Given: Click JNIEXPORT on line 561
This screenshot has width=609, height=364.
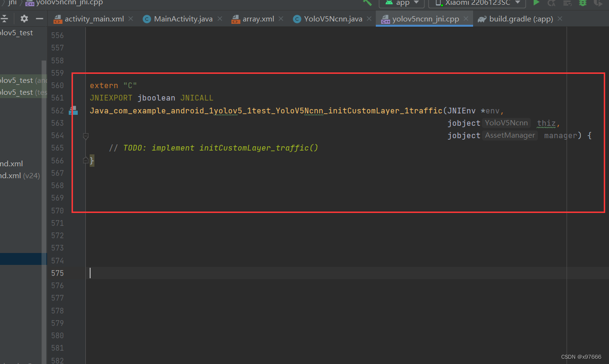Looking at the screenshot, I should 111,98.
